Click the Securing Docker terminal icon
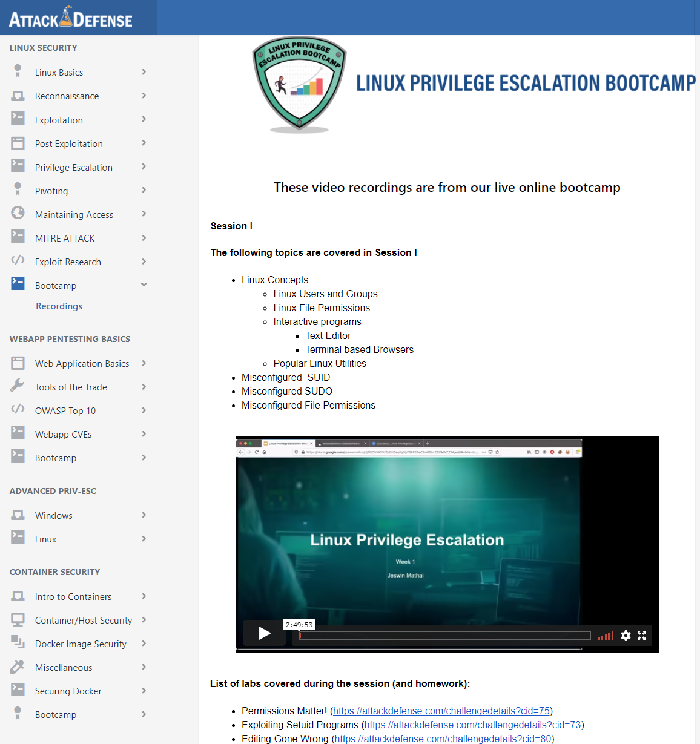The width and height of the screenshot is (700, 744). pyautogui.click(x=18, y=690)
